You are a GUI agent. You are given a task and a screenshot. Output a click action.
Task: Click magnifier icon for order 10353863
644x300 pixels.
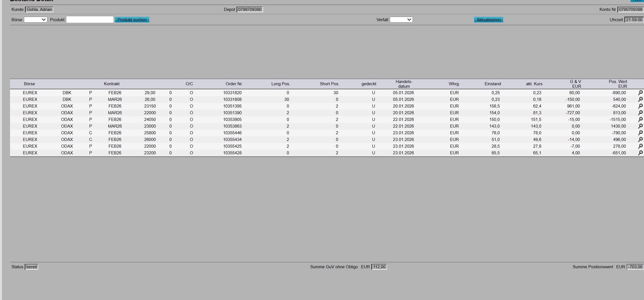tap(640, 126)
